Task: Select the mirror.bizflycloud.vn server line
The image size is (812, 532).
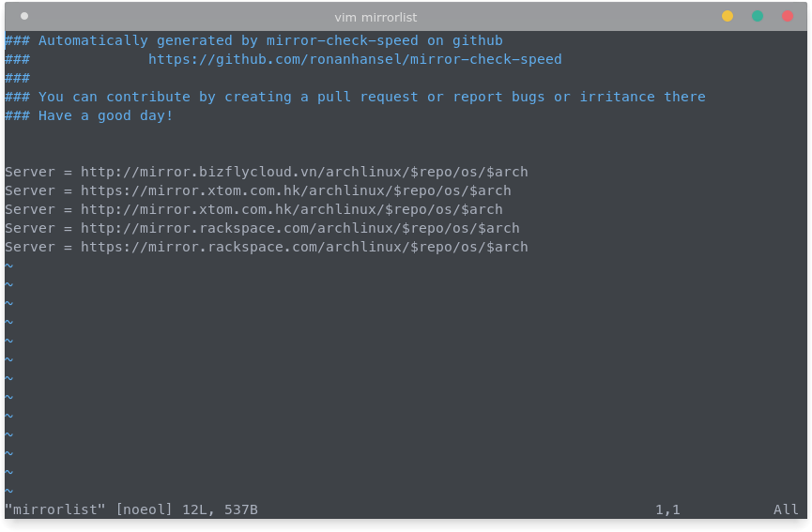Action: click(x=267, y=172)
